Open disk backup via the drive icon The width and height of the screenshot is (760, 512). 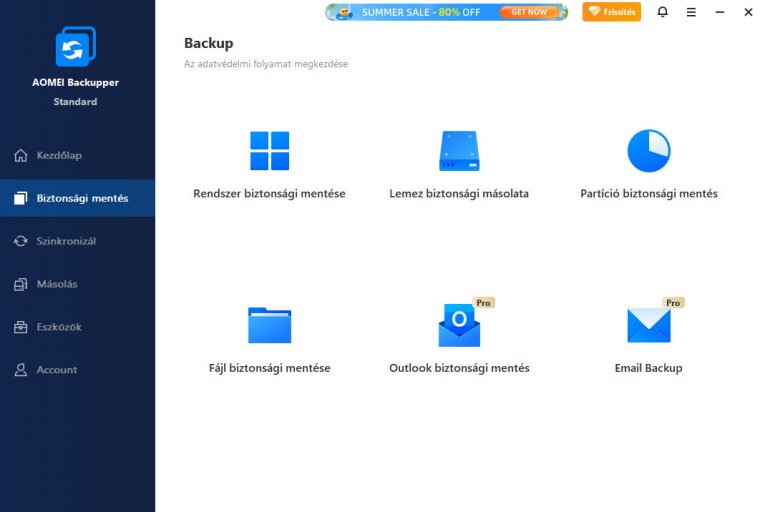click(459, 151)
